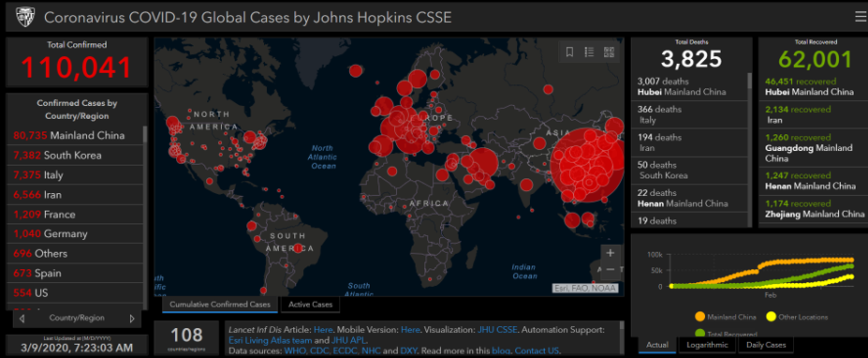
Task: Select Iran 2,134 recovered entry
Action: point(813,114)
